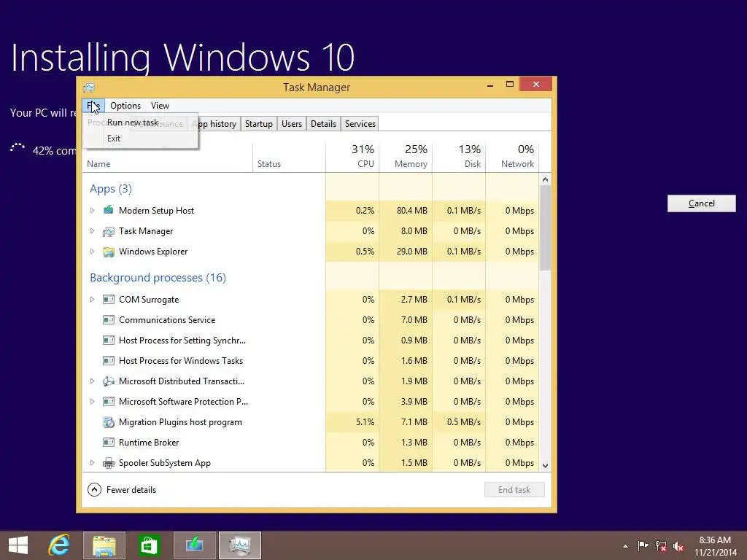747x560 pixels.
Task: Click the Communications Service process icon
Action: 109,320
